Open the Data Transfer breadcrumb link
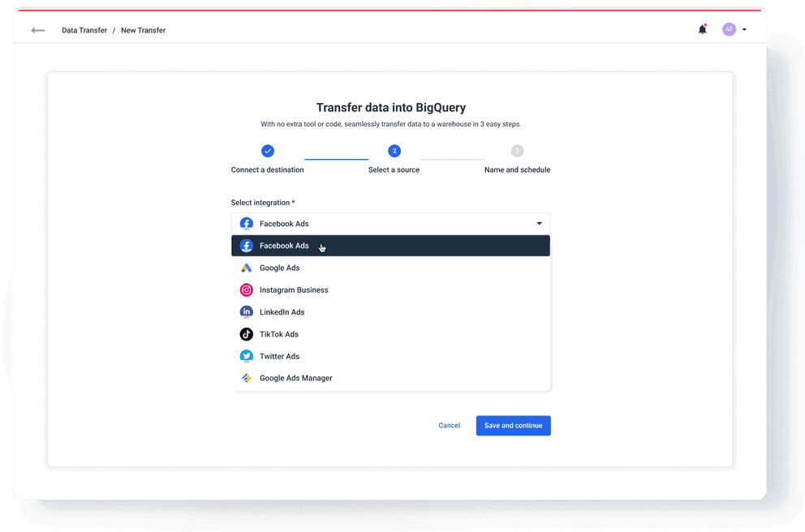The width and height of the screenshot is (805, 532). click(84, 30)
